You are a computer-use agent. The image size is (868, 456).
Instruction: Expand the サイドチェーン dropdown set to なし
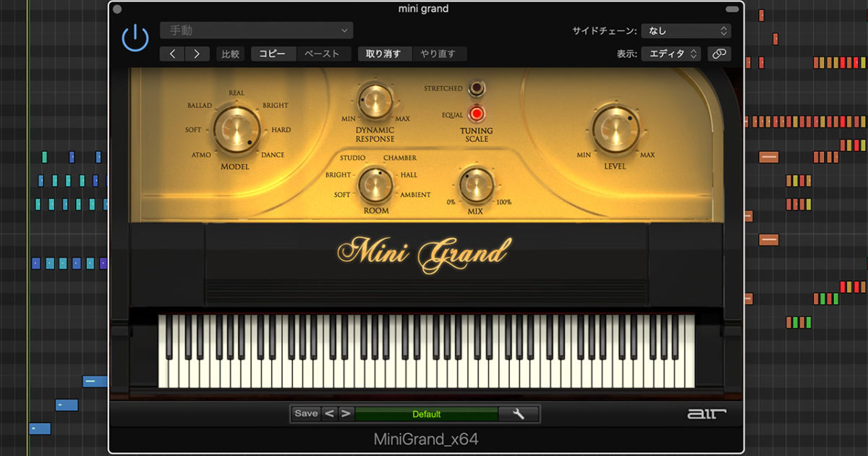[x=686, y=31]
